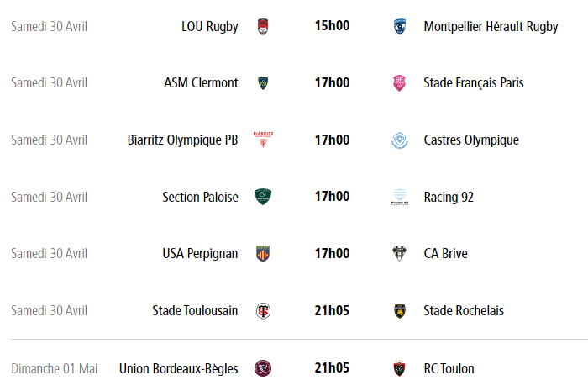Click the Stade Toulousain logo

pyautogui.click(x=263, y=310)
